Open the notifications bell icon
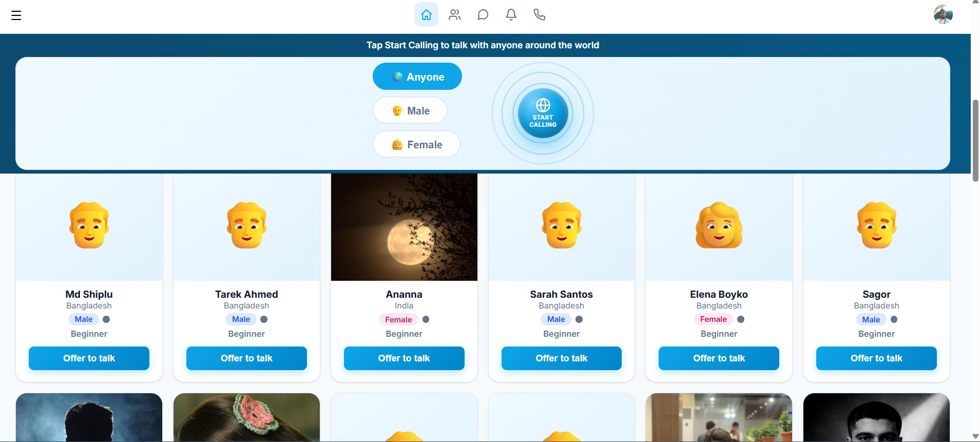 (x=511, y=15)
